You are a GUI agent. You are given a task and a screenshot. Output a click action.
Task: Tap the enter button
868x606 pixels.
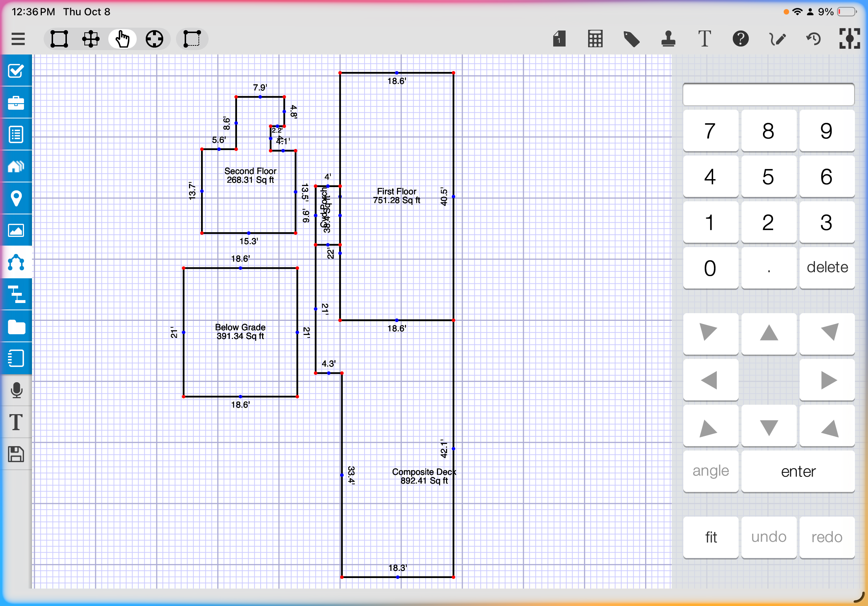pos(798,471)
